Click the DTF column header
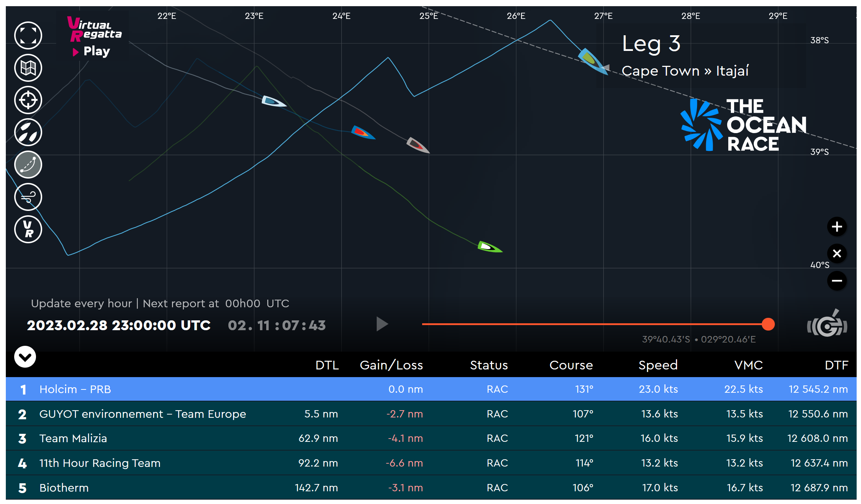The height and width of the screenshot is (504, 861). pyautogui.click(x=836, y=365)
